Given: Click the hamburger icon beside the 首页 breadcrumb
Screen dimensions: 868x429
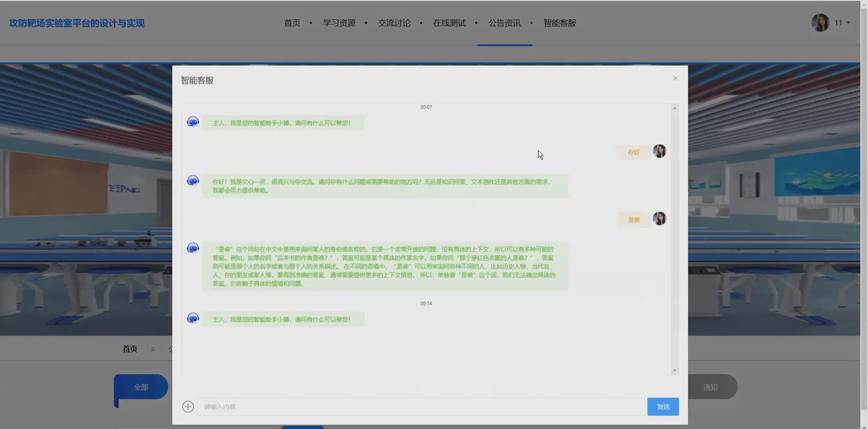Looking at the screenshot, I should 153,349.
